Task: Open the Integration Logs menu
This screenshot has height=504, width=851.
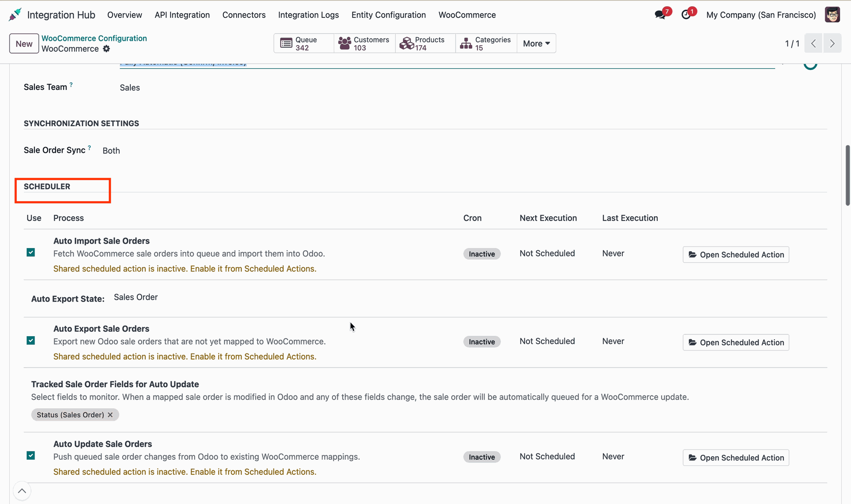Action: 308,15
